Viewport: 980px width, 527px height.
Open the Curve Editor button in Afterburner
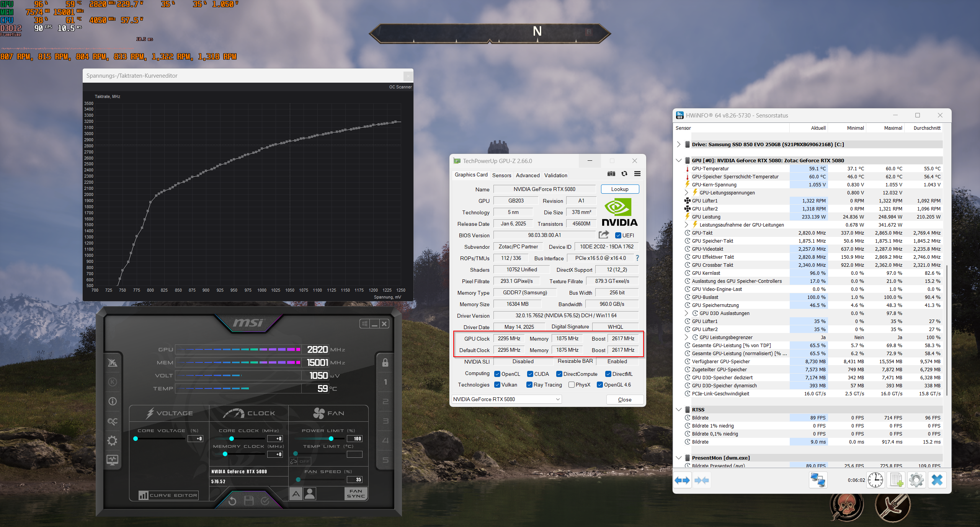[x=169, y=495]
